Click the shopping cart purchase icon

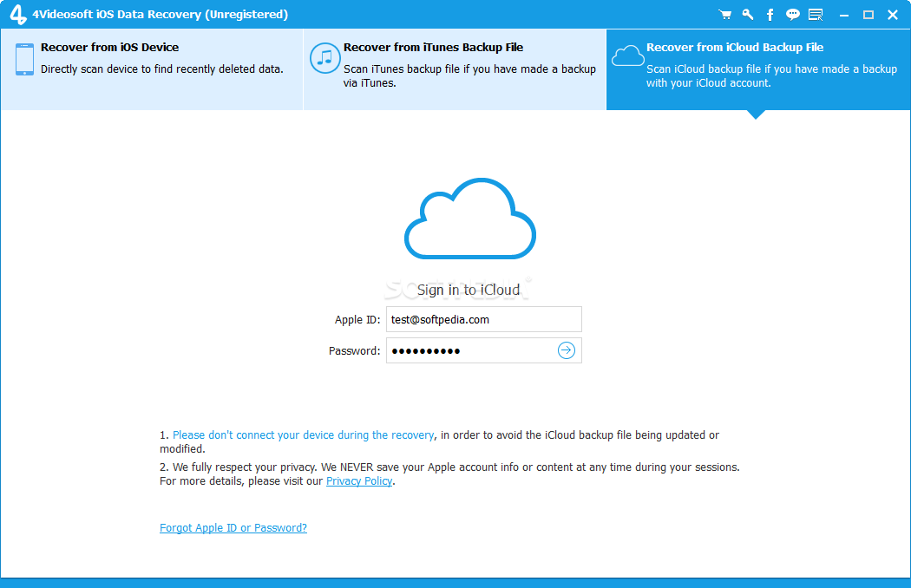pyautogui.click(x=725, y=15)
